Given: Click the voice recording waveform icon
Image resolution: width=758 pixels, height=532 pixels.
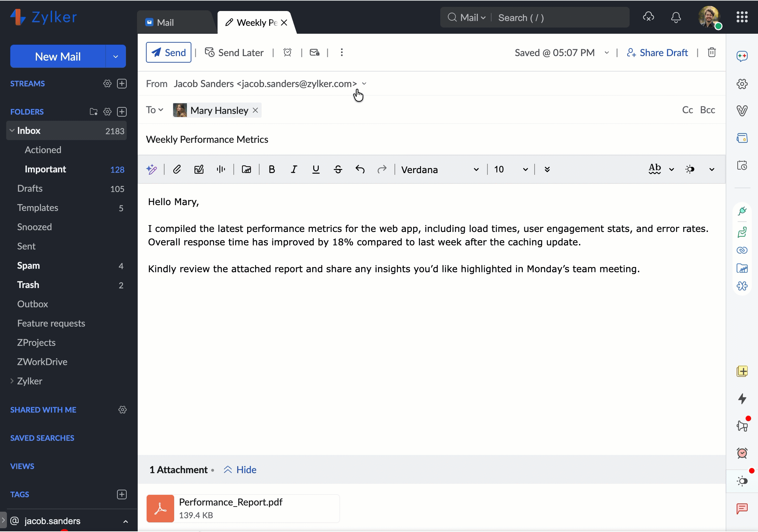Looking at the screenshot, I should [221, 169].
